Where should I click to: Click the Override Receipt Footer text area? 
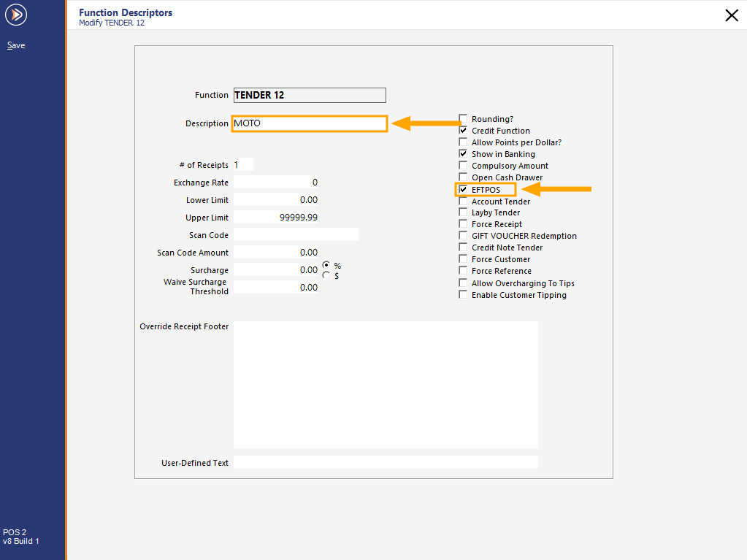(x=385, y=383)
